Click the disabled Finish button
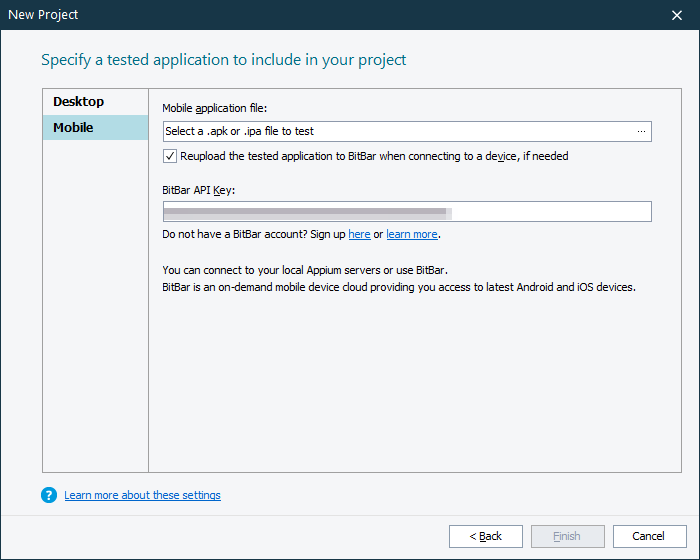Image resolution: width=700 pixels, height=560 pixels. click(x=567, y=536)
